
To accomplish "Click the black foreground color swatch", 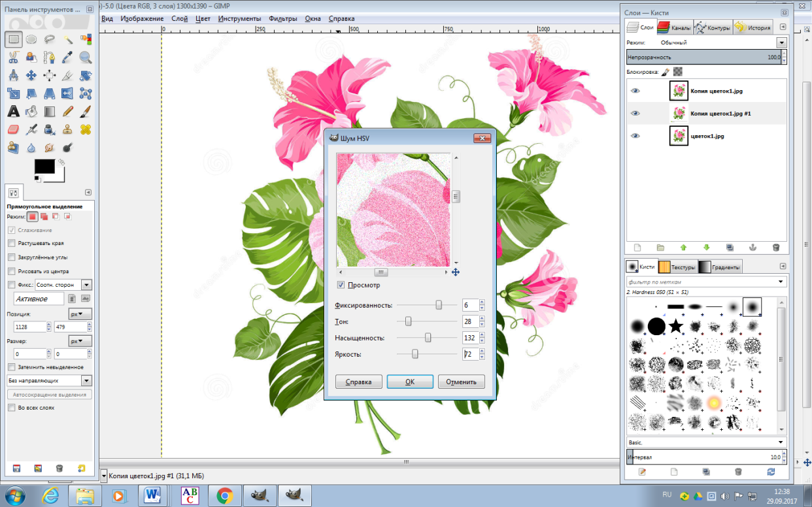I will (44, 167).
